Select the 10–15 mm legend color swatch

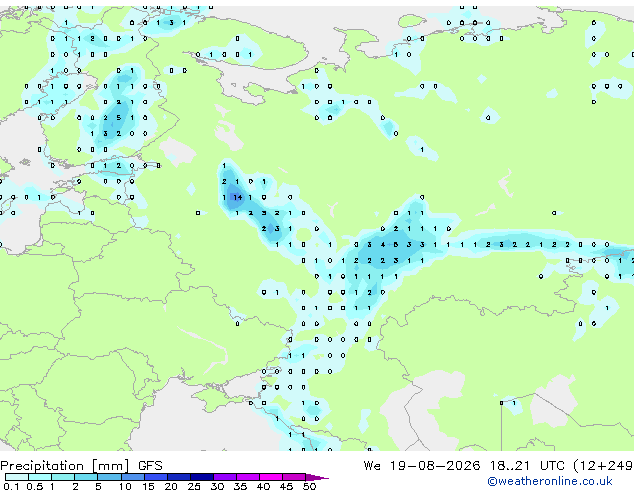(132, 477)
